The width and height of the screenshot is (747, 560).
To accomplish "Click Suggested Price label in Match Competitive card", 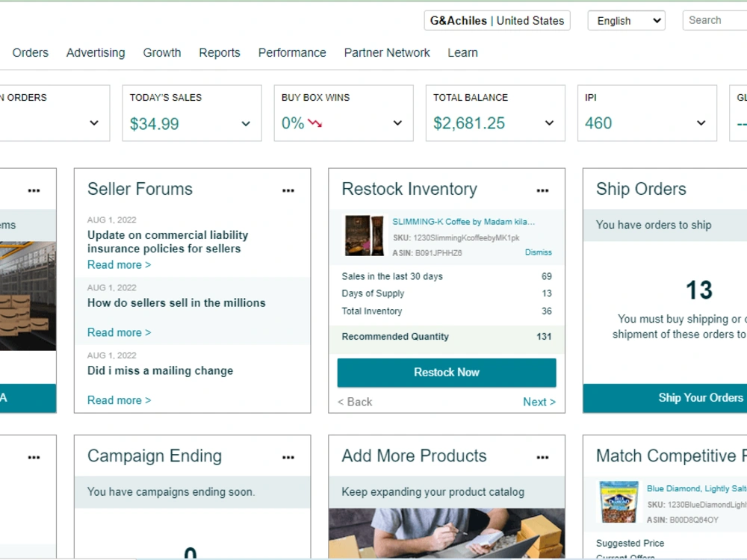I will tap(630, 544).
